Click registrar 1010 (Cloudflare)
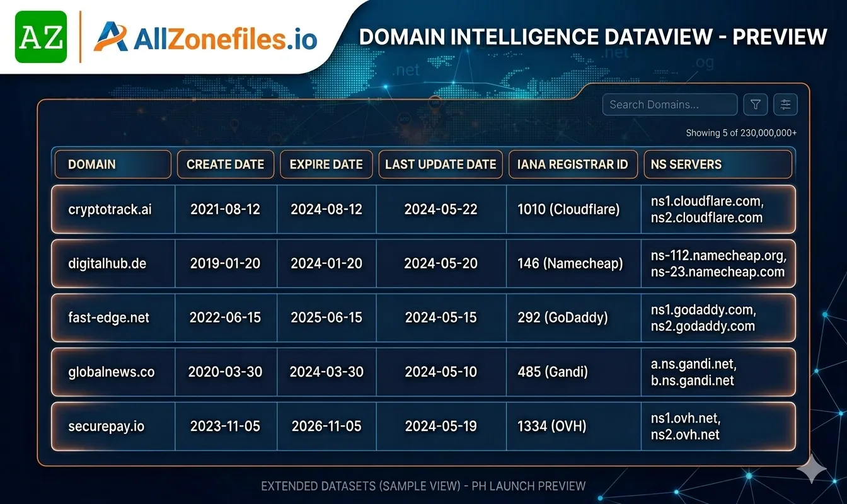The height and width of the screenshot is (504, 847). click(568, 209)
